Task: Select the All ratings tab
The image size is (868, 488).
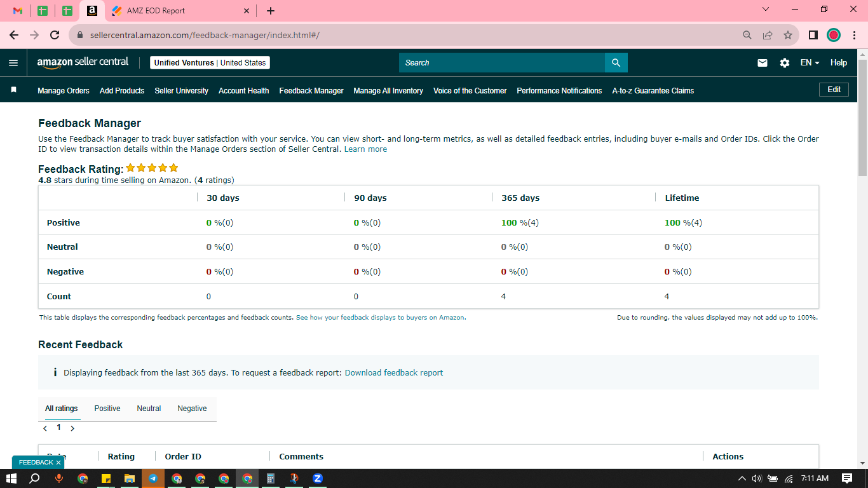Action: pyautogui.click(x=62, y=409)
